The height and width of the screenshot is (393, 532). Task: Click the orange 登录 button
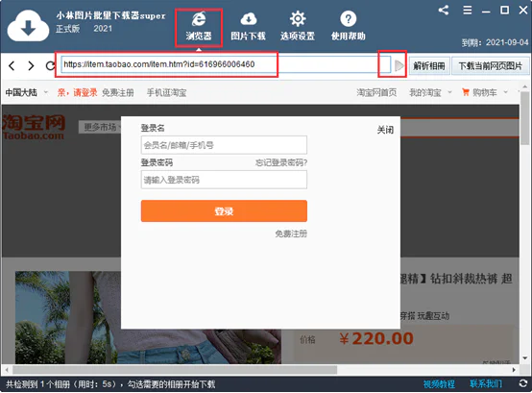pos(224,210)
